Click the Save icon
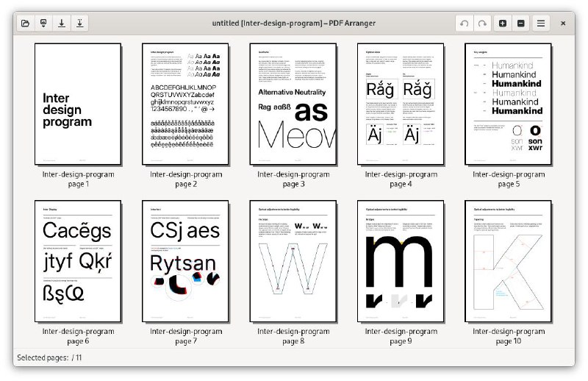 point(62,24)
